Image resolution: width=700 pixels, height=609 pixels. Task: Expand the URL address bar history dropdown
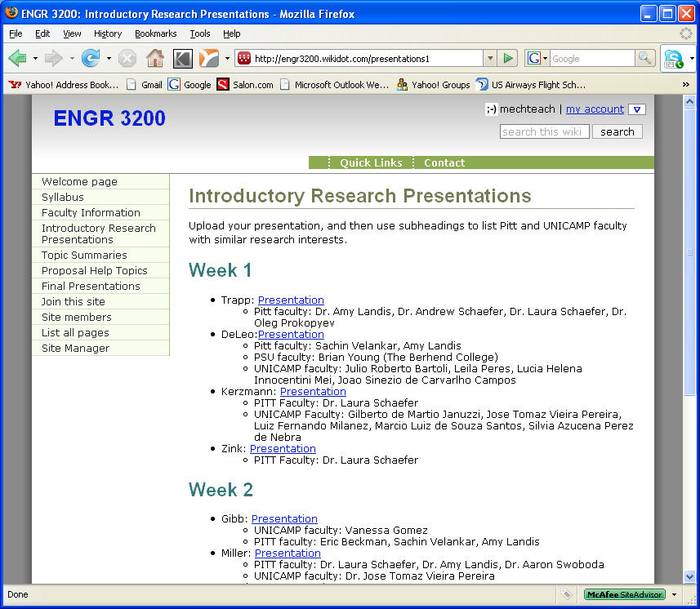coord(489,58)
